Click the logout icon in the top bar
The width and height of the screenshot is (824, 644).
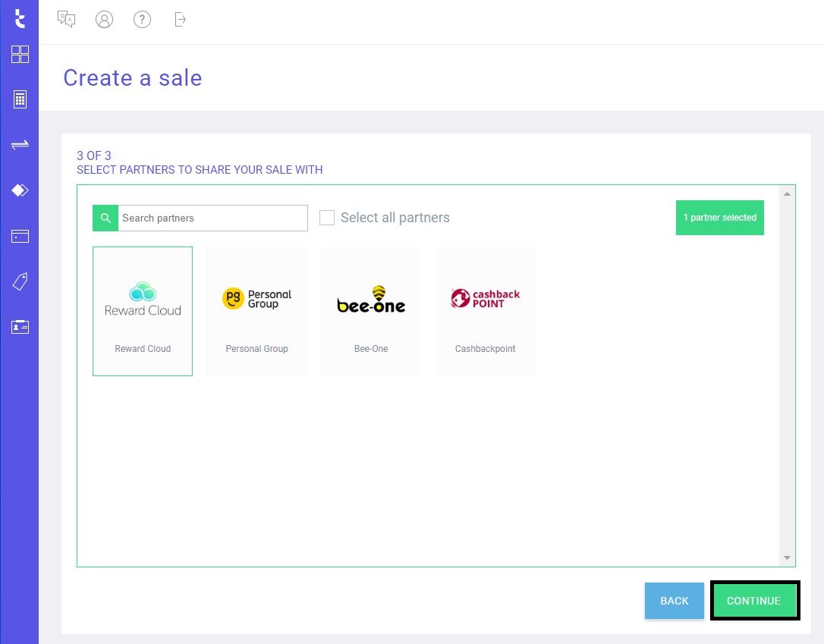[x=180, y=20]
